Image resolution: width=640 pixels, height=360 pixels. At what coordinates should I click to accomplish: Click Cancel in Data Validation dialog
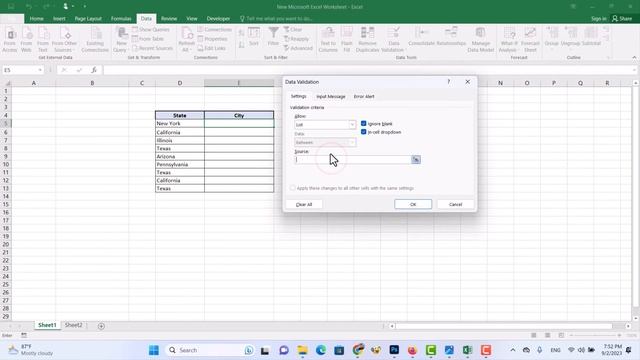click(x=456, y=204)
